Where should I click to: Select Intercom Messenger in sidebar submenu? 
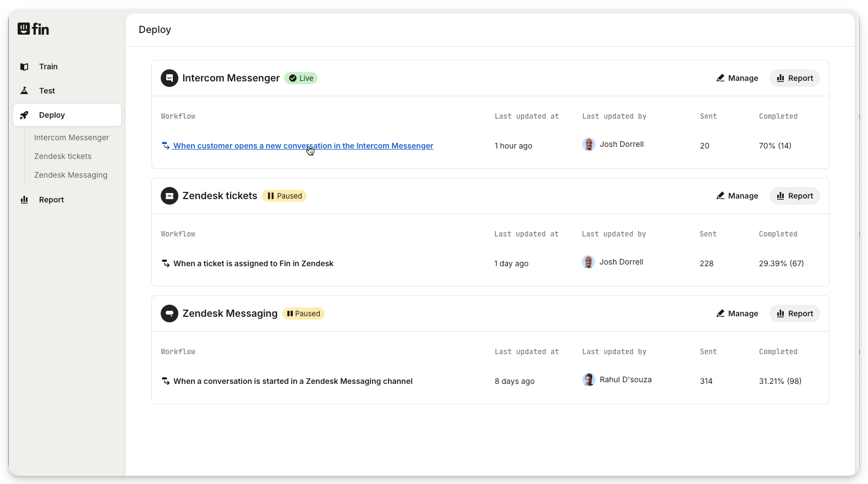(72, 137)
